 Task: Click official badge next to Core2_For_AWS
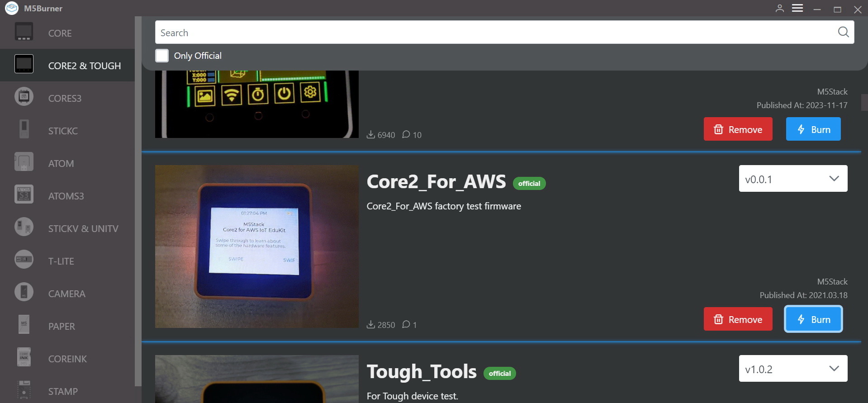click(529, 184)
